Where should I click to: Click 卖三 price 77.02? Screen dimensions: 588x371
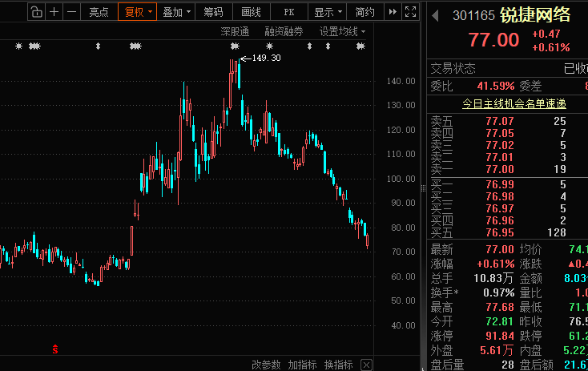pos(500,145)
